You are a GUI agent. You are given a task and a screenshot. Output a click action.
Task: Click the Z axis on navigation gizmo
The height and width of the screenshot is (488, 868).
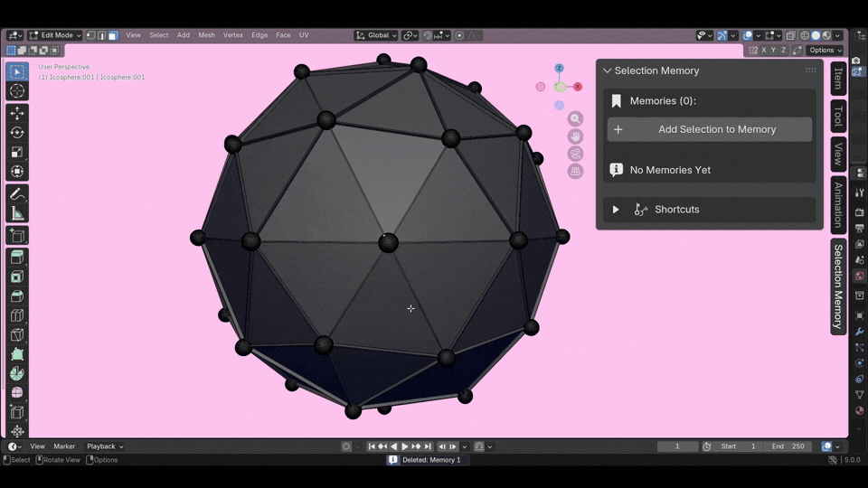point(559,68)
